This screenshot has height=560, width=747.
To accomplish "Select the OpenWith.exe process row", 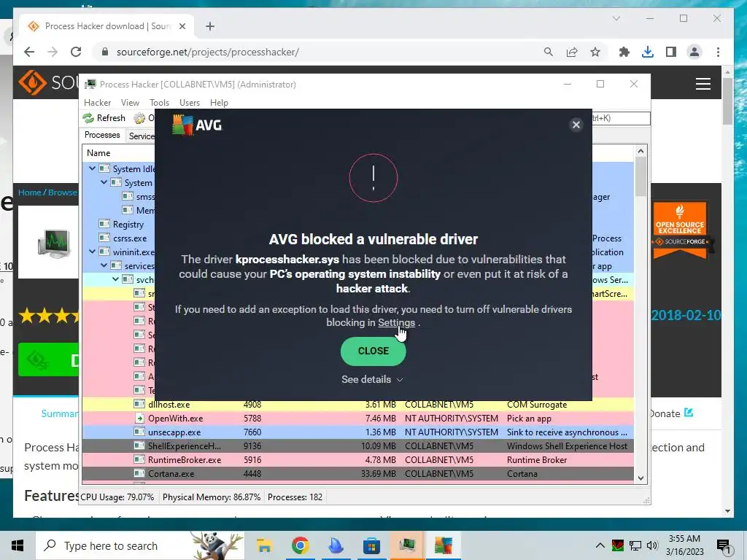I will tap(357, 419).
